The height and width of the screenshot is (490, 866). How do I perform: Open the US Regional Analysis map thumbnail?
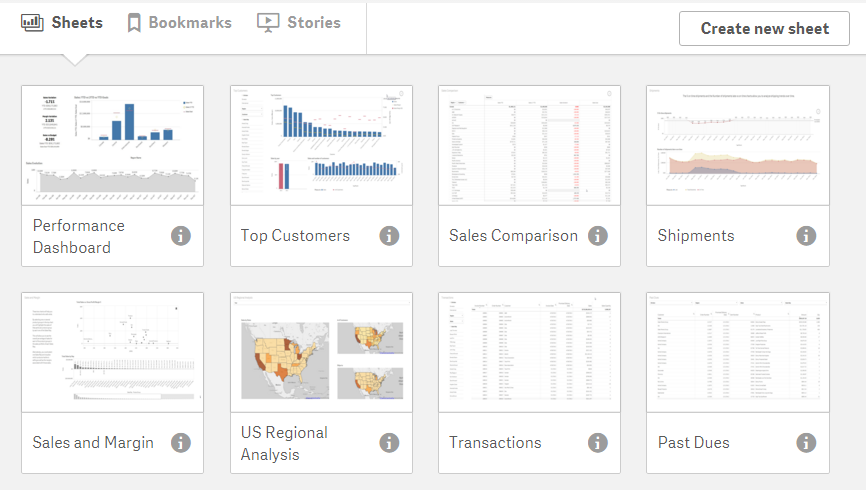[x=321, y=352]
